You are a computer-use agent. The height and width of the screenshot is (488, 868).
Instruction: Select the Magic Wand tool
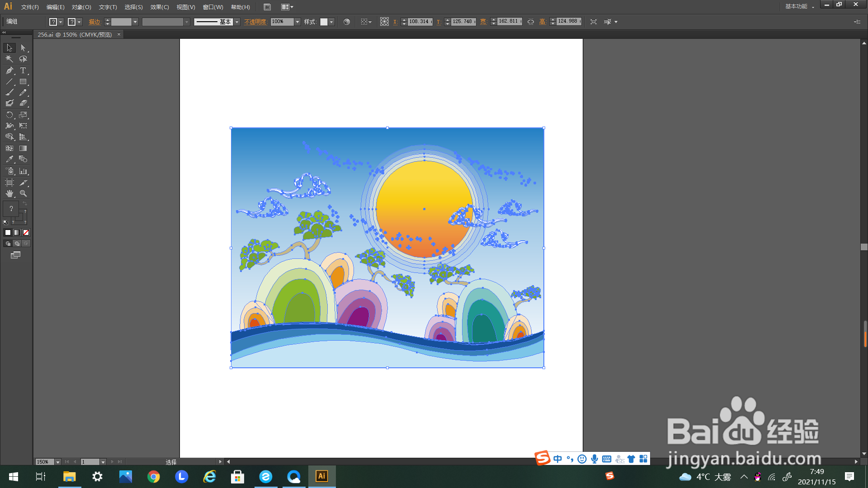click(x=9, y=59)
